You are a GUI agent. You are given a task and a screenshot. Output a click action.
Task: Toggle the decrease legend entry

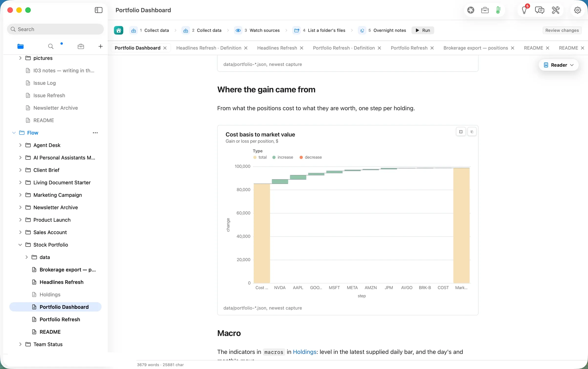311,157
